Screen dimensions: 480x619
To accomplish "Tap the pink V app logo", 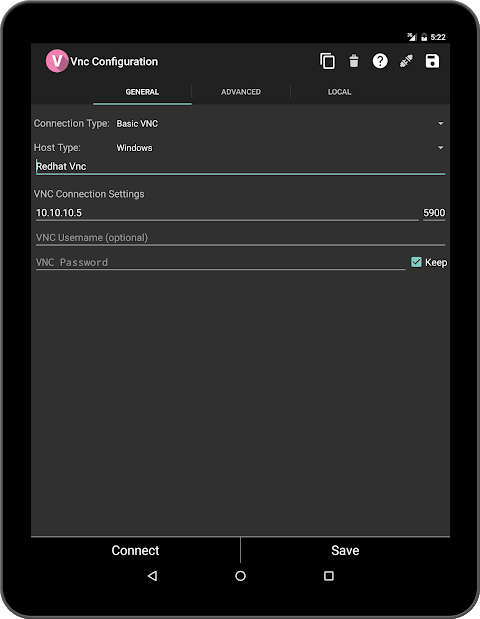I will 57,61.
